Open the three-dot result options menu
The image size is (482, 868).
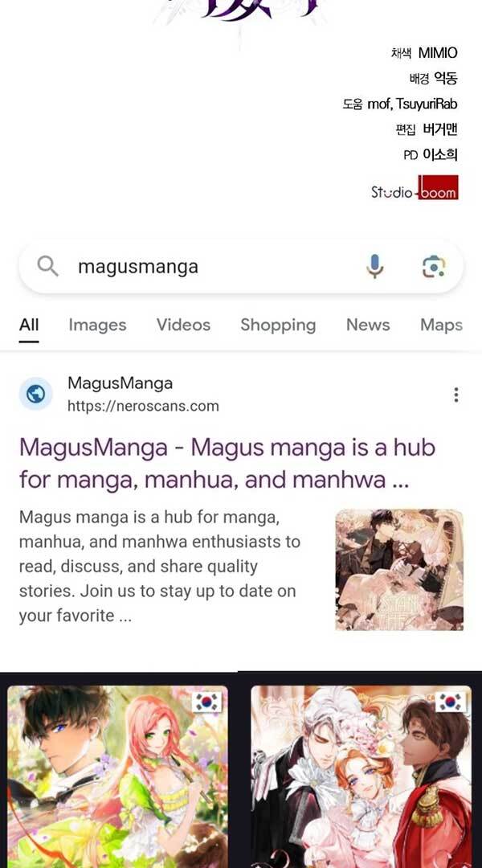[x=456, y=395]
